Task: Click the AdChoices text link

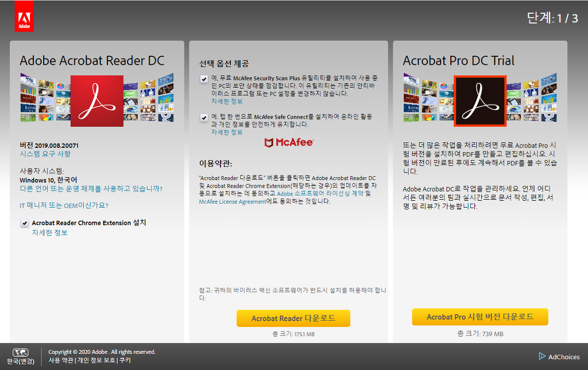Action: pyautogui.click(x=564, y=357)
